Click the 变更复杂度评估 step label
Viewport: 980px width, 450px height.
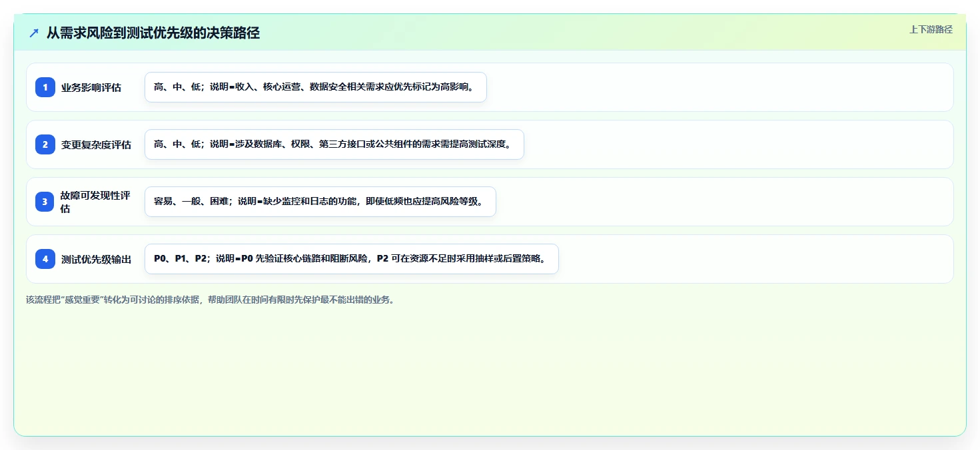pyautogui.click(x=97, y=144)
